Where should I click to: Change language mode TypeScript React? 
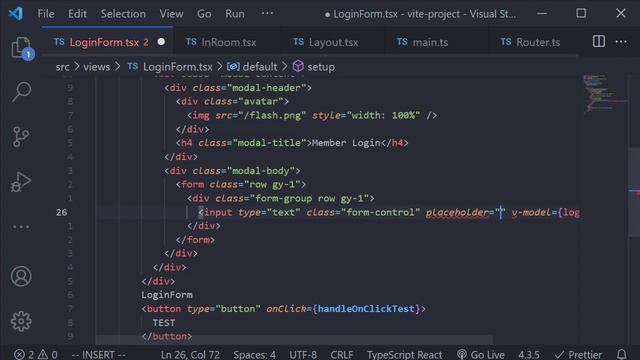(x=404, y=354)
